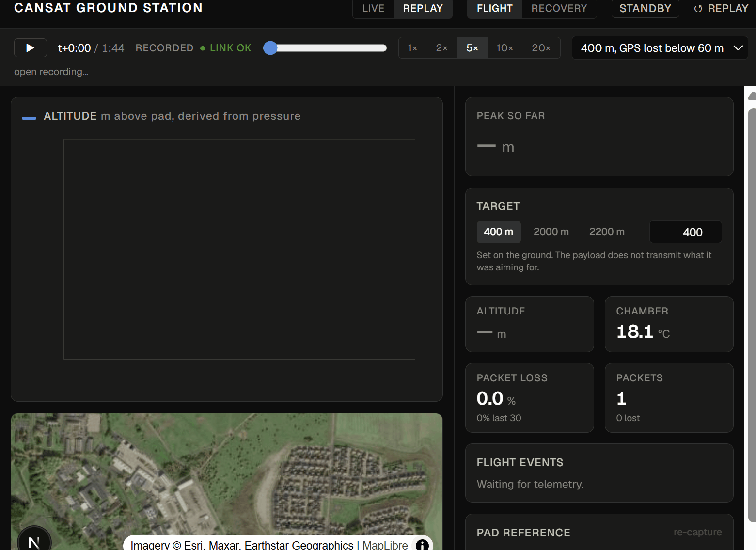
Task: Click the MapLibre attribution link
Action: 385,545
